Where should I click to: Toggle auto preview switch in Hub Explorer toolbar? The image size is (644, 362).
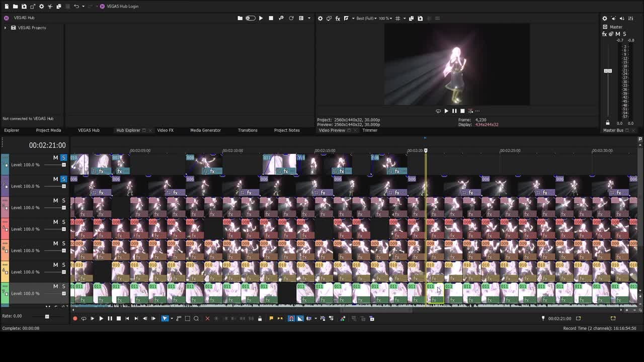pyautogui.click(x=250, y=18)
